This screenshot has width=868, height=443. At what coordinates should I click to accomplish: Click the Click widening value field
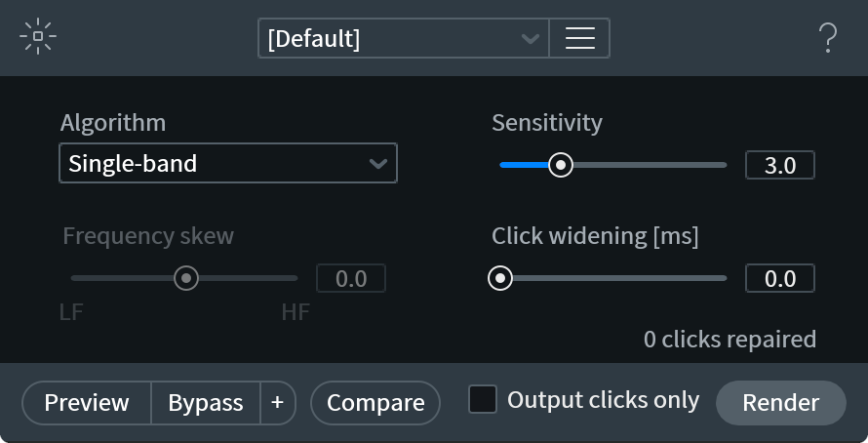(780, 278)
